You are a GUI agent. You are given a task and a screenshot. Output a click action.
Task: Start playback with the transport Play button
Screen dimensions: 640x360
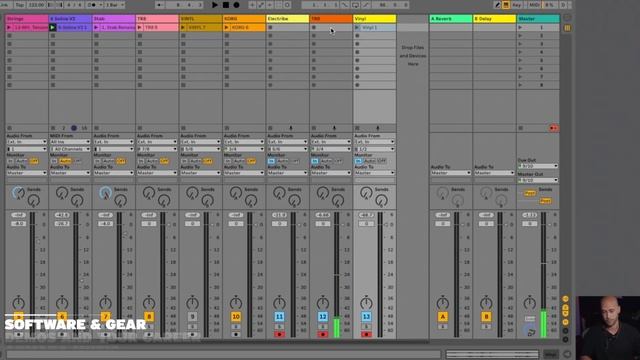(215, 5)
